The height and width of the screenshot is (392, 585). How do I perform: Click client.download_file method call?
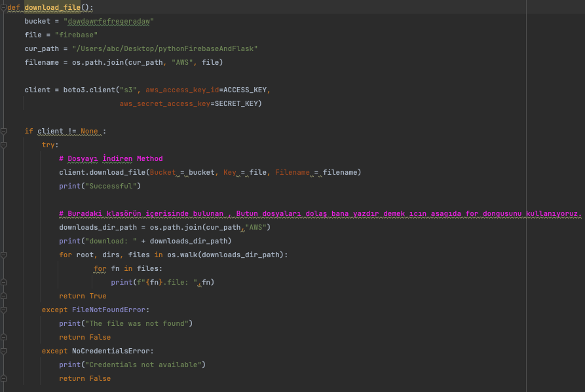pos(102,173)
